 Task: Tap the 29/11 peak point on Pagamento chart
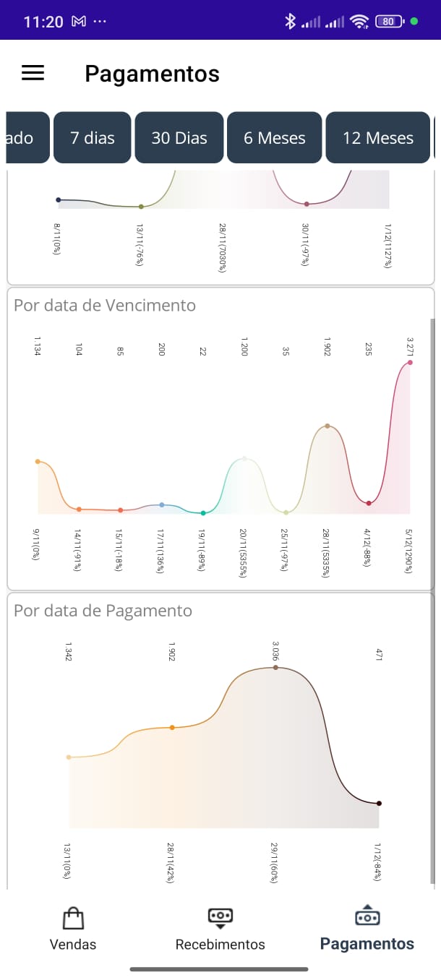click(275, 668)
